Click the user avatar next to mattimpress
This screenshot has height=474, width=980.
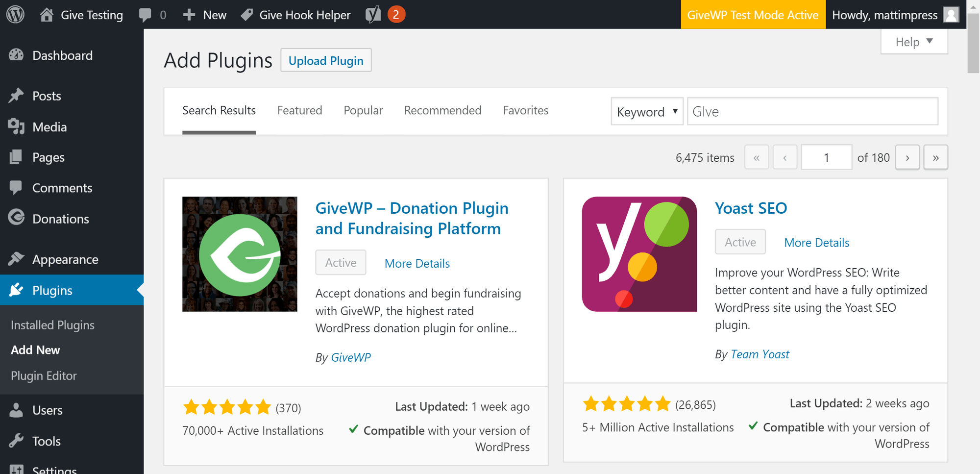[951, 15]
